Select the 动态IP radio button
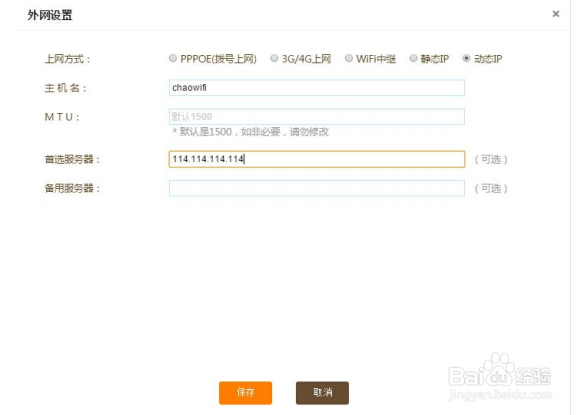This screenshot has width=585, height=415. click(x=466, y=58)
